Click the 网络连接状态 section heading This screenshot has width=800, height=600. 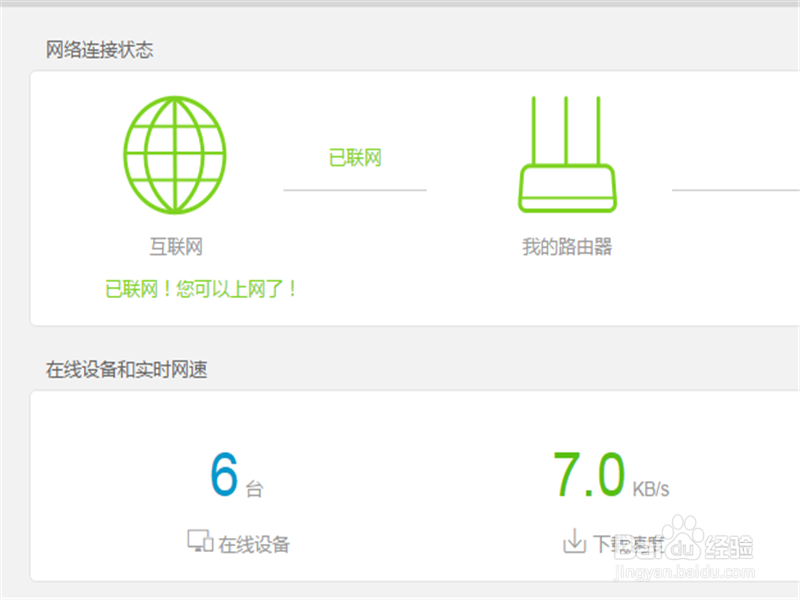click(x=99, y=50)
